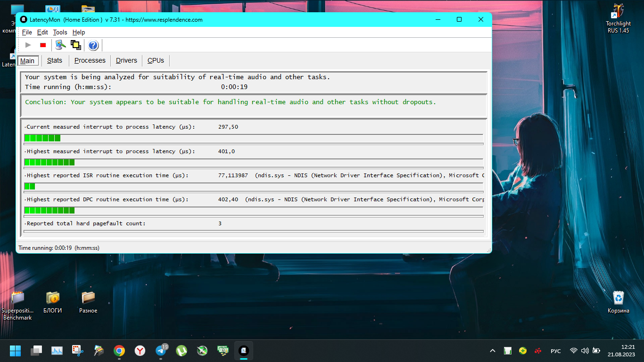Image resolution: width=644 pixels, height=362 pixels.
Task: Click the current latency value 297,50
Action: [x=228, y=127]
